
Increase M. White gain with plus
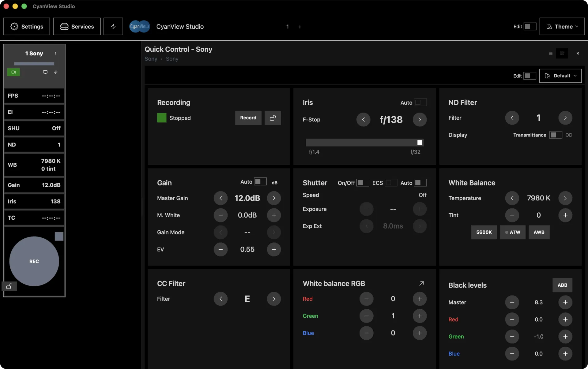[274, 215]
